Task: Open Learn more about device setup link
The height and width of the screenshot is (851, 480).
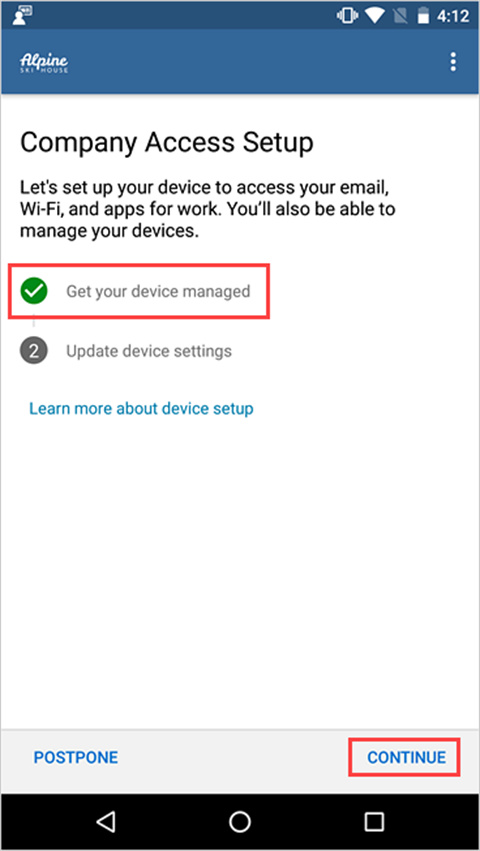Action: click(141, 408)
